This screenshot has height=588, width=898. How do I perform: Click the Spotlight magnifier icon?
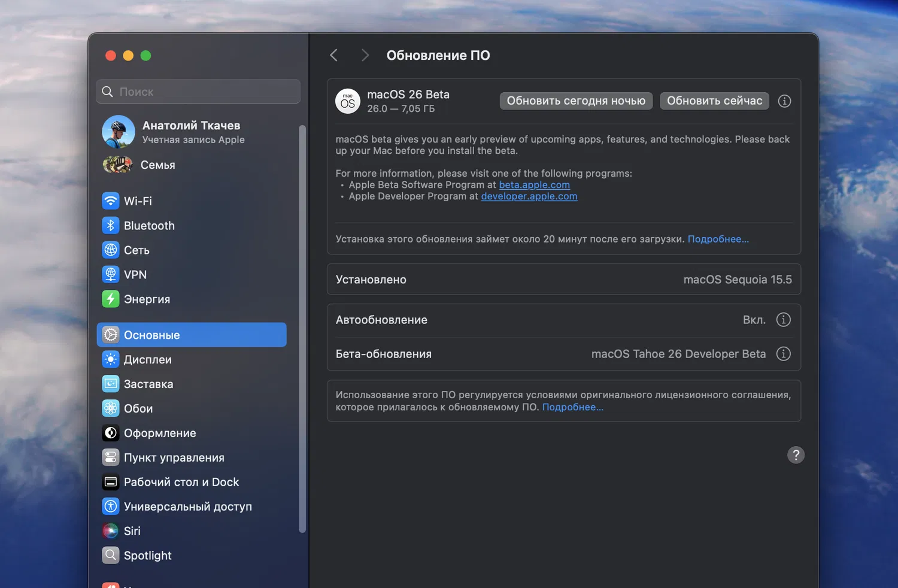pos(111,556)
